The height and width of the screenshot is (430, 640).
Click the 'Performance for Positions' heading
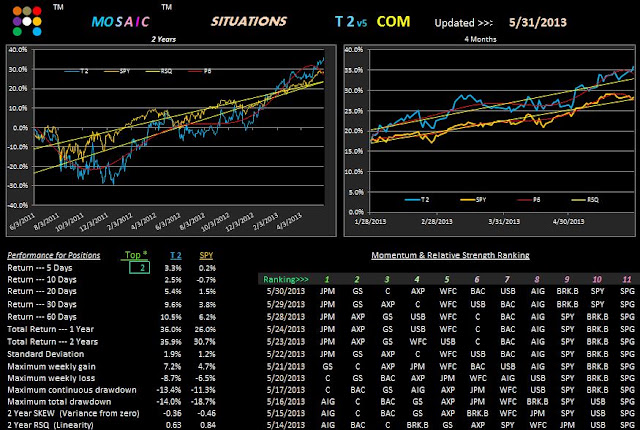(53, 255)
